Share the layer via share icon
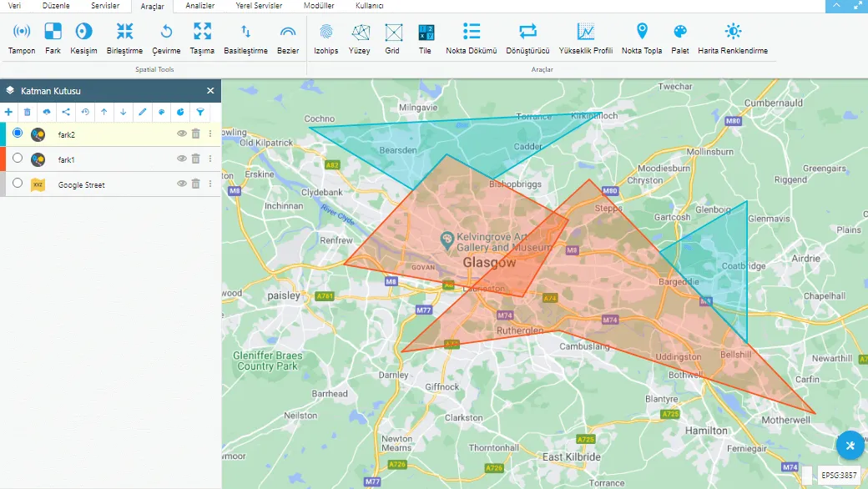 66,113
